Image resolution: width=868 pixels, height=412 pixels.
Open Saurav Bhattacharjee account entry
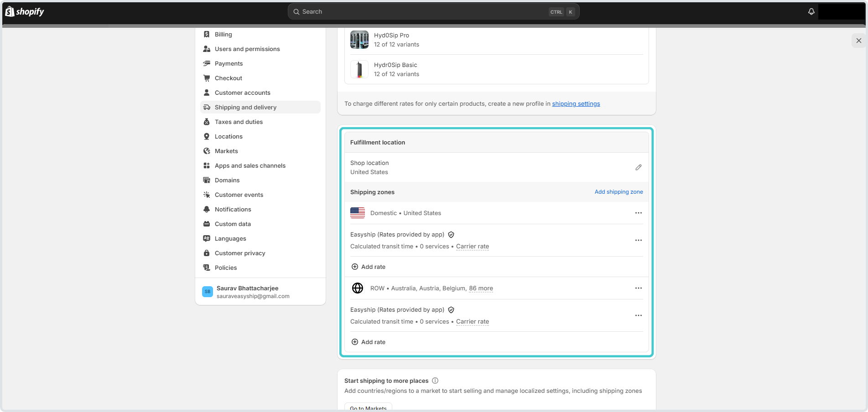click(260, 292)
